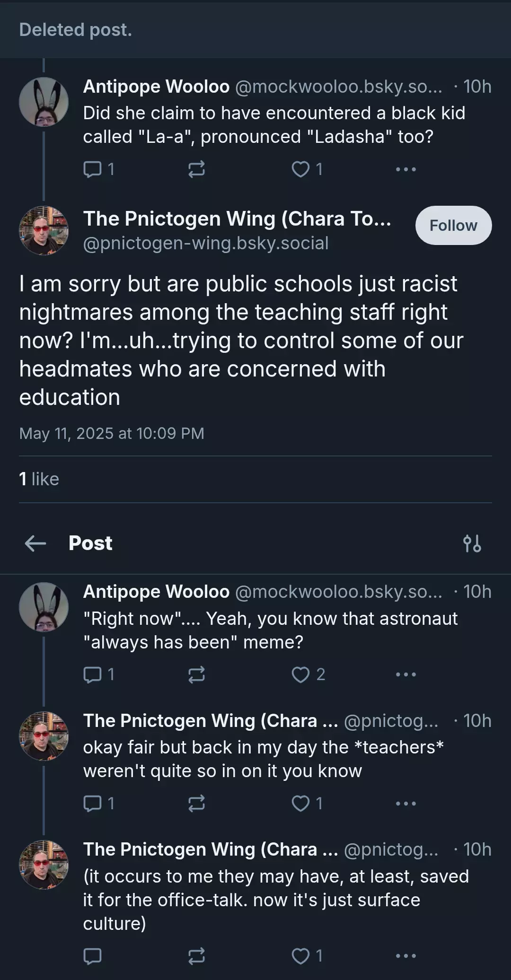Viewport: 511px width, 980px height.
Task: Open the @pnictogen-wing.bsky.social handle link
Action: click(206, 243)
